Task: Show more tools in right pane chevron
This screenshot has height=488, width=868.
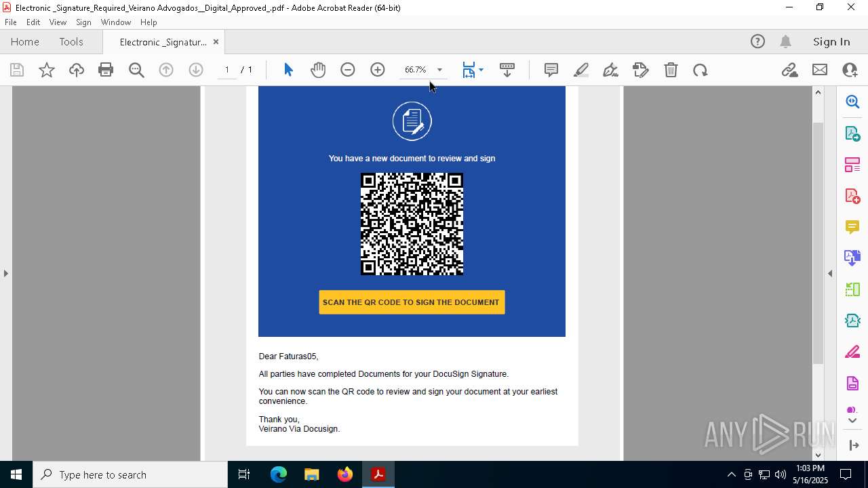Action: [852, 420]
